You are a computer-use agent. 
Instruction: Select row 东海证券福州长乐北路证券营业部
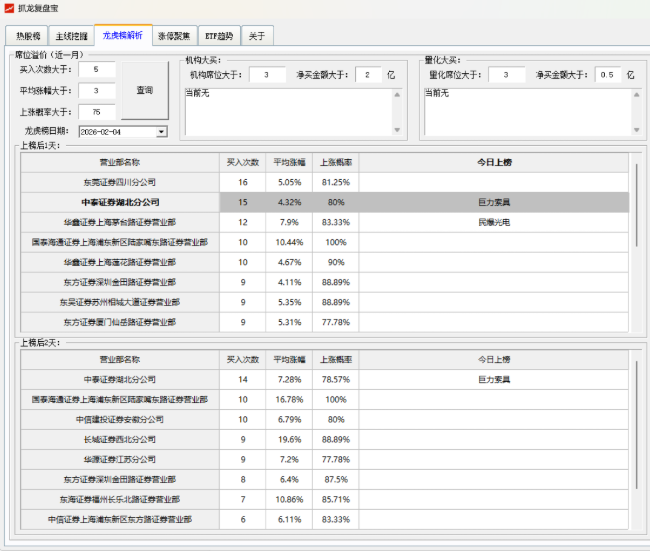point(120,500)
